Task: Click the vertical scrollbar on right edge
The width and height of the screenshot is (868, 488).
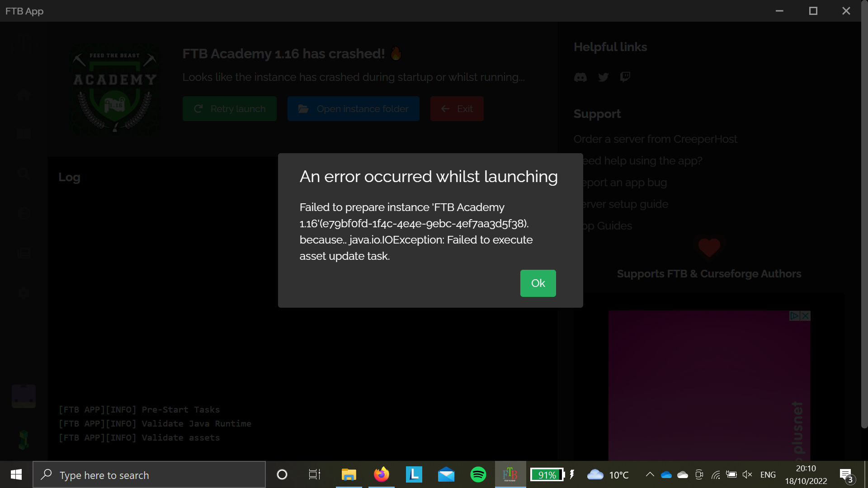Action: click(864, 226)
